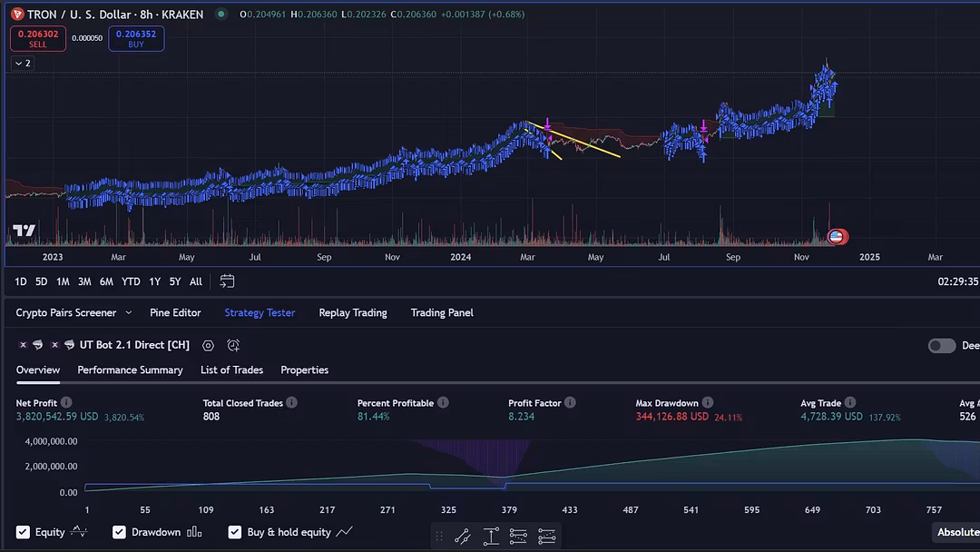Viewport: 980px width, 552px height.
Task: Open the Replay Trading tab
Action: pos(352,312)
